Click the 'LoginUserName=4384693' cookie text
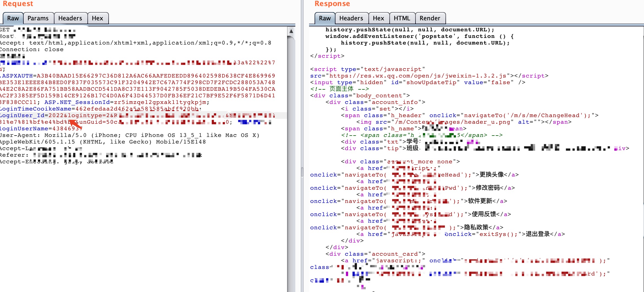Screen dimensions: 644x292 [x=41, y=129]
